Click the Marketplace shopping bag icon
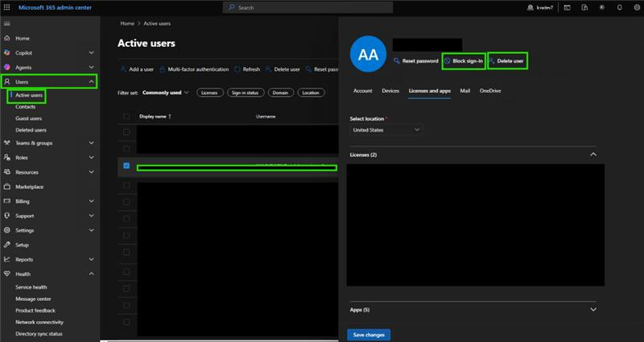644x342 pixels. coord(7,187)
